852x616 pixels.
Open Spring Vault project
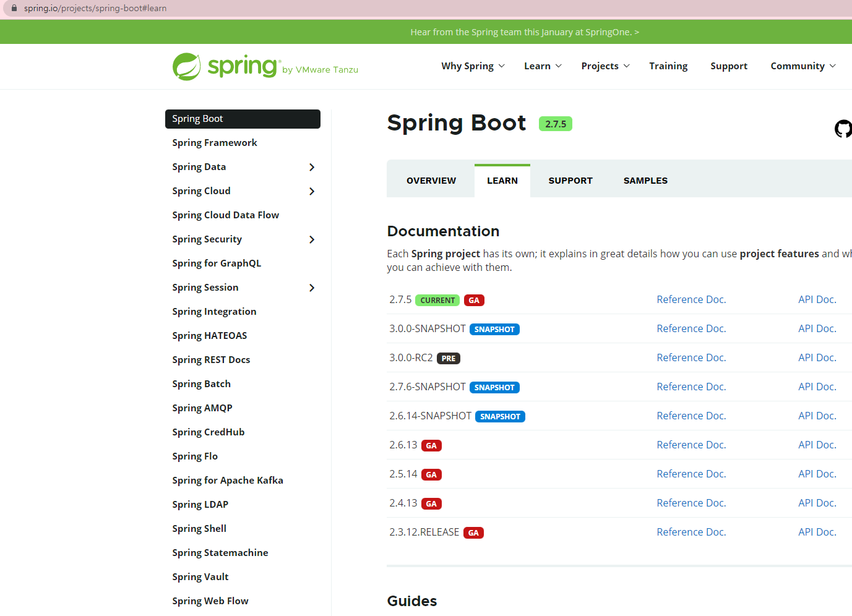[200, 577]
